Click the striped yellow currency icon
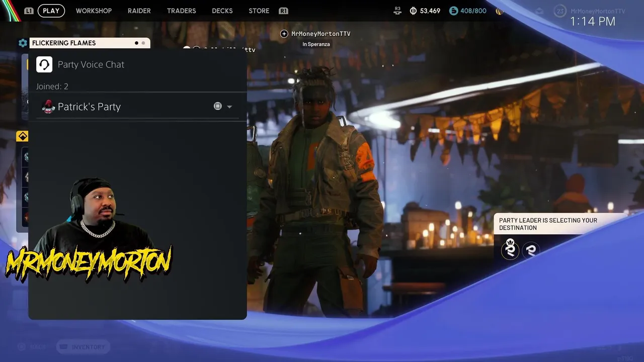Image resolution: width=644 pixels, height=362 pixels. tap(499, 11)
